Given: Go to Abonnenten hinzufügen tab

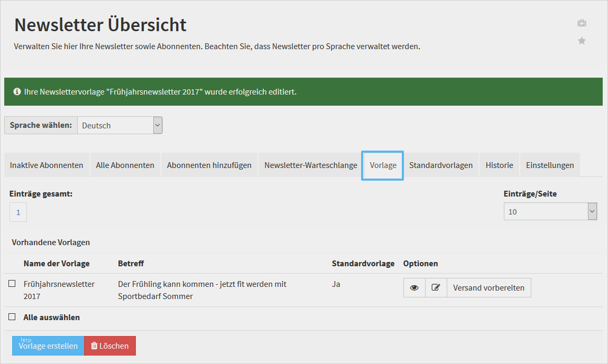Looking at the screenshot, I should pos(209,165).
